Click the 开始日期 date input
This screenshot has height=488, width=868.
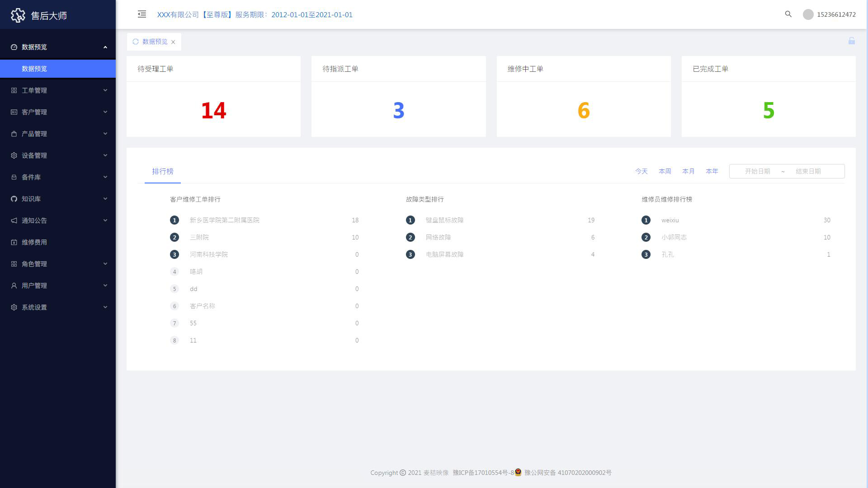757,171
